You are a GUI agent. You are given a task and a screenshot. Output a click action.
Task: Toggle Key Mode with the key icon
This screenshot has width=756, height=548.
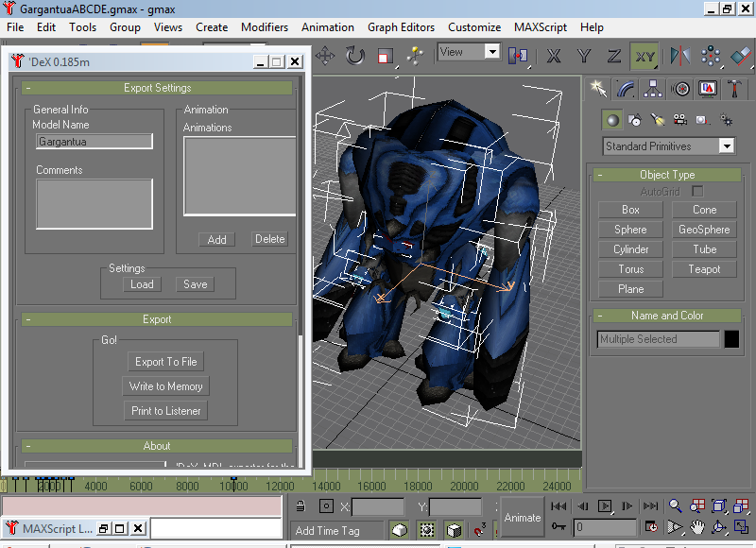tap(558, 527)
